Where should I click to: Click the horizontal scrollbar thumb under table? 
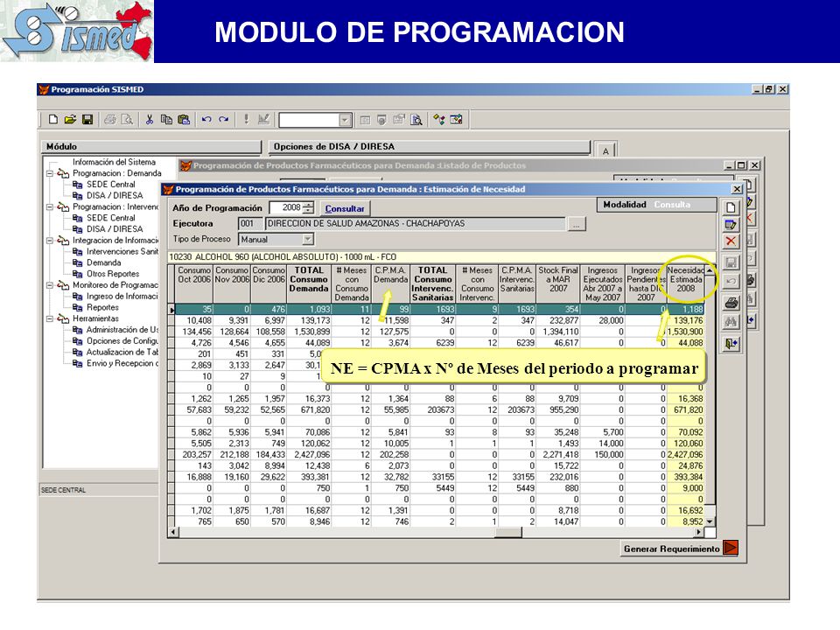[x=507, y=533]
